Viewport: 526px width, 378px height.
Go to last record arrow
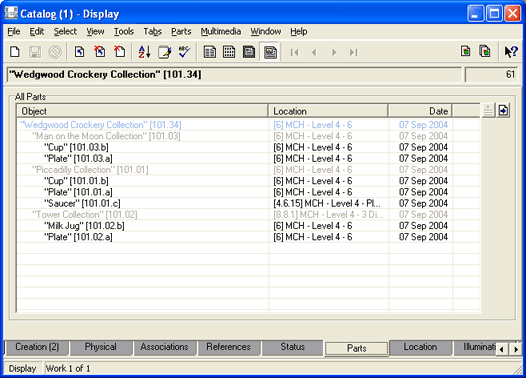click(354, 52)
